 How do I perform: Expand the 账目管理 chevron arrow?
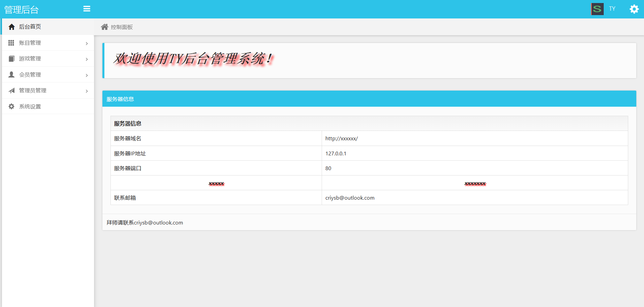pyautogui.click(x=87, y=43)
